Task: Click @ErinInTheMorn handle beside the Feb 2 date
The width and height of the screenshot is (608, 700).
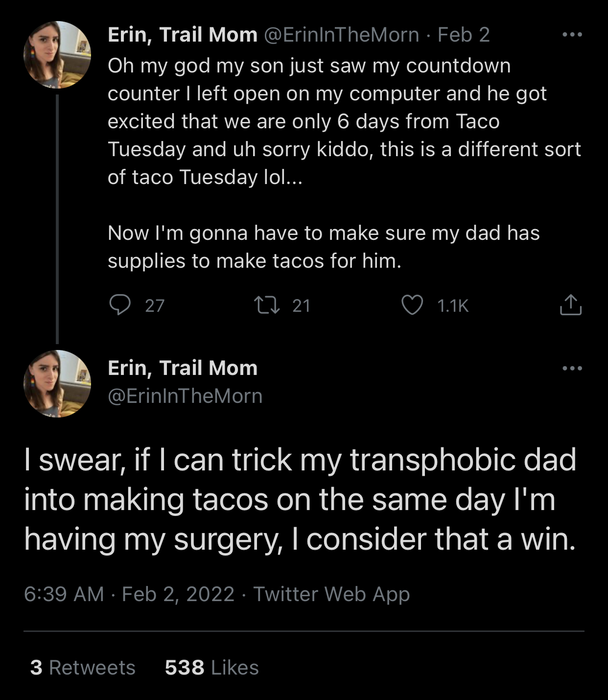Action: [x=342, y=35]
